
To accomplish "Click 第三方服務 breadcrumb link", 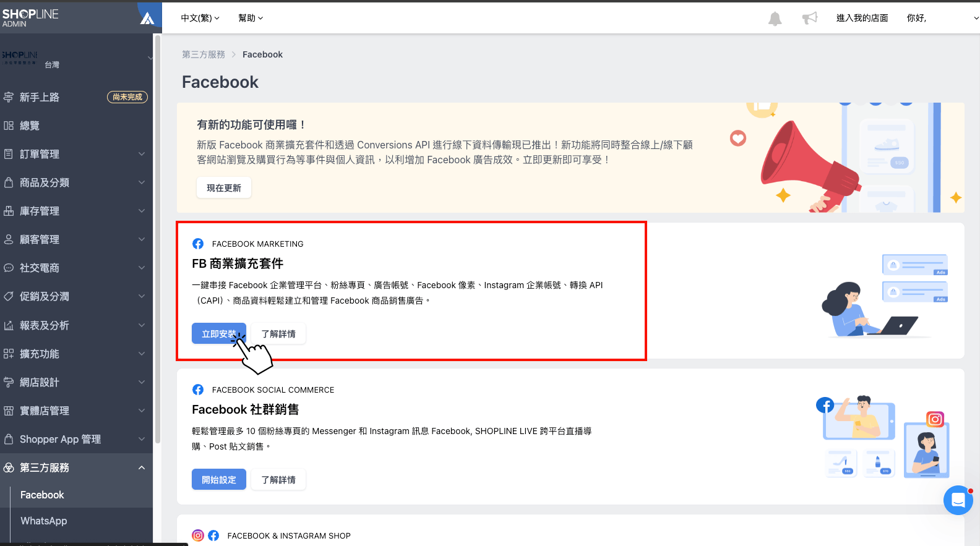I will point(204,54).
